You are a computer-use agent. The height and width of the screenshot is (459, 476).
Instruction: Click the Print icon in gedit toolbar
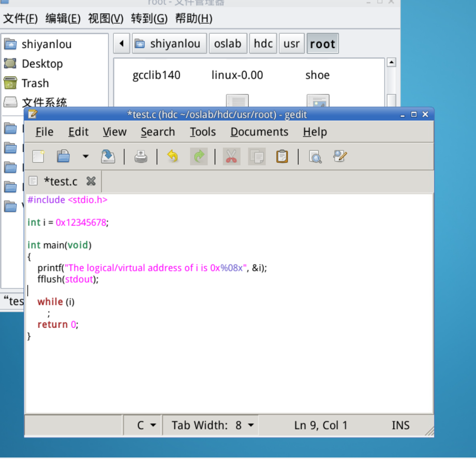click(141, 157)
